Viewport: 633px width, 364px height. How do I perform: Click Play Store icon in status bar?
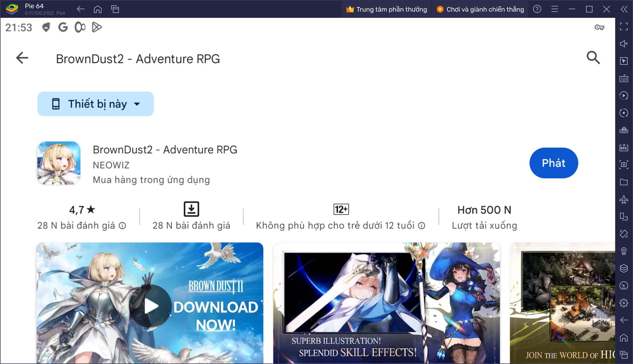coord(97,27)
